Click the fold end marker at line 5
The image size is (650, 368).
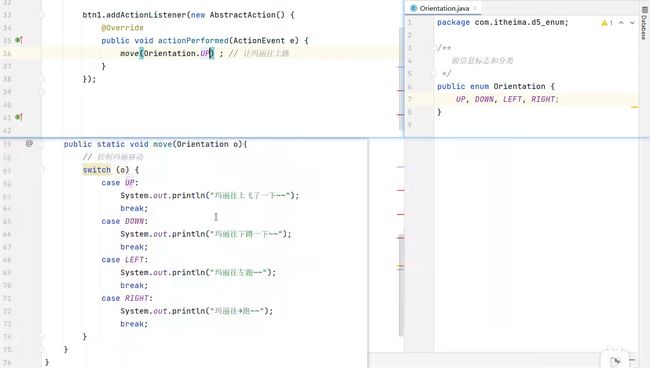pyautogui.click(x=434, y=73)
